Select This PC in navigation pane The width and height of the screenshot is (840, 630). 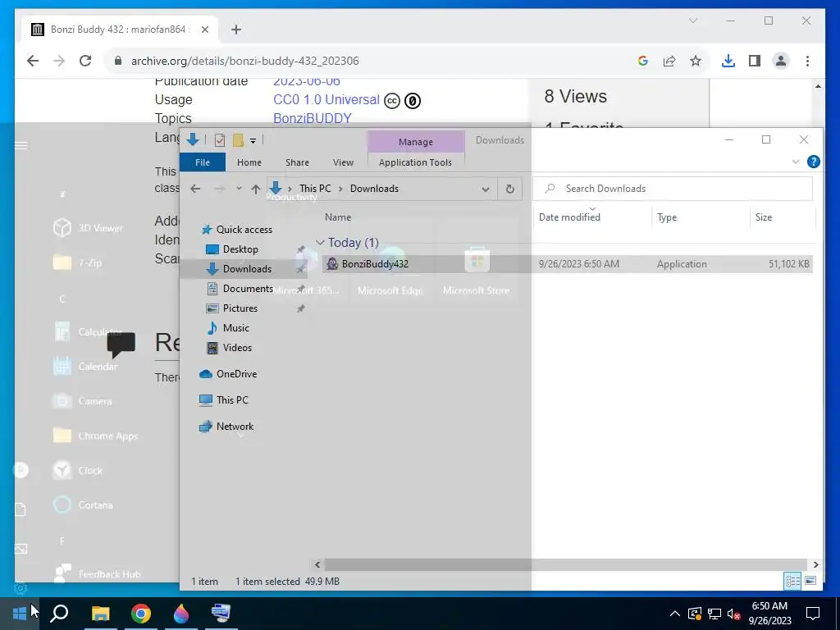coord(232,399)
